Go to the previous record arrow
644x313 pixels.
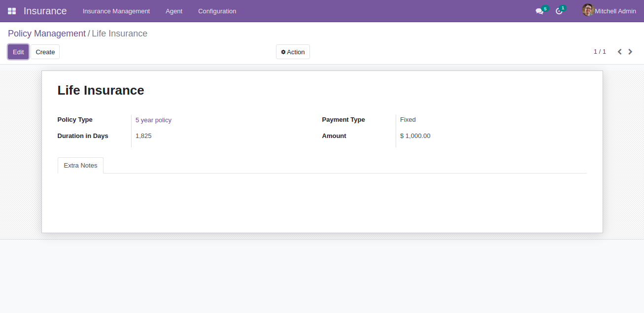pos(620,52)
